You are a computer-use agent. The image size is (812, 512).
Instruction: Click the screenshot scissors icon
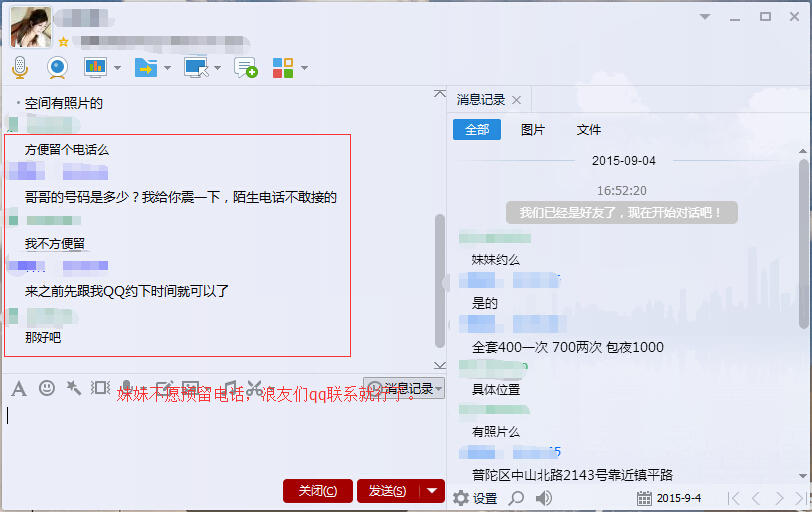[x=255, y=388]
